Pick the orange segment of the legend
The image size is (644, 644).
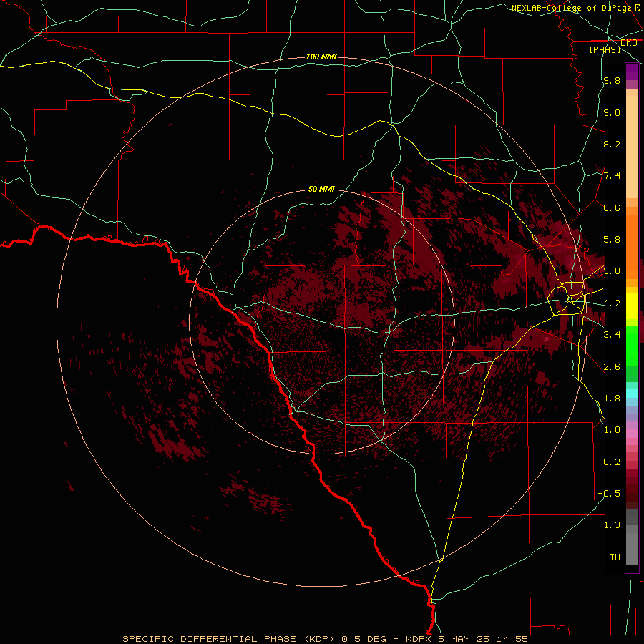[632, 243]
